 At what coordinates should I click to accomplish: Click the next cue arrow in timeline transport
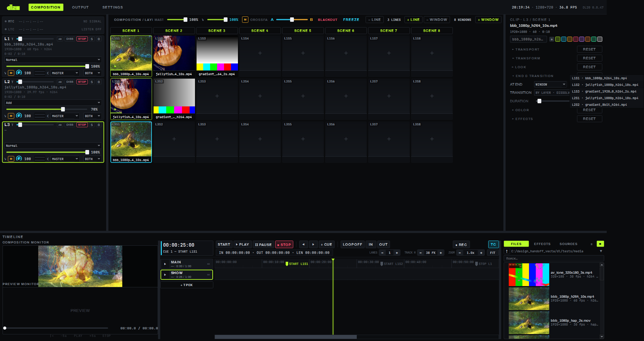click(x=313, y=244)
